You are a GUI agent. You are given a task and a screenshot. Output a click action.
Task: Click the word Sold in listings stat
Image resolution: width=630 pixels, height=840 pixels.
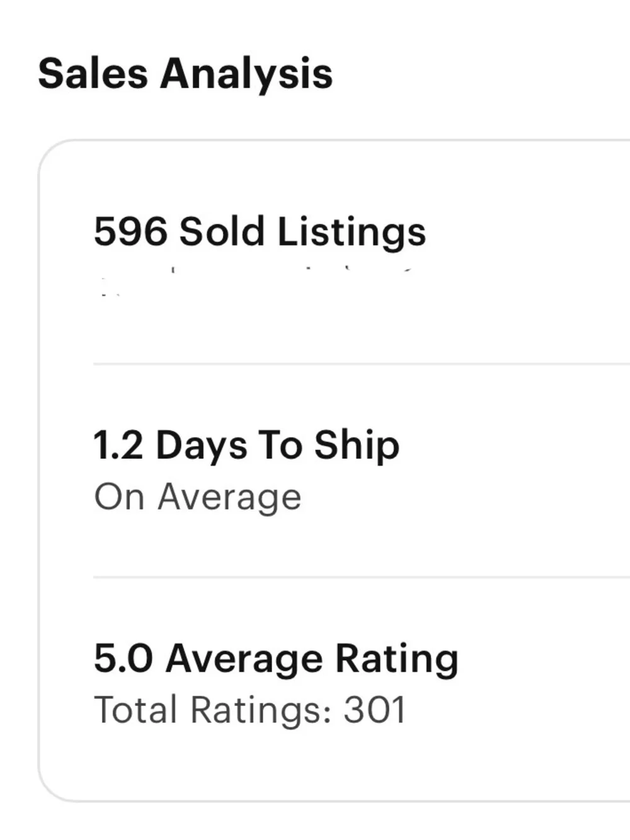pyautogui.click(x=222, y=231)
